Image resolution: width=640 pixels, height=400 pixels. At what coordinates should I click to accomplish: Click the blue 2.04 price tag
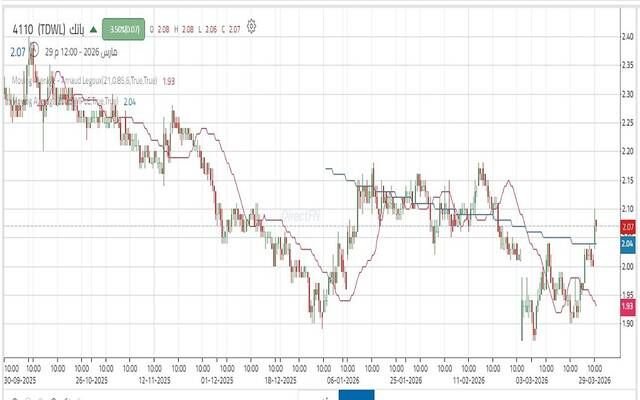(627, 244)
